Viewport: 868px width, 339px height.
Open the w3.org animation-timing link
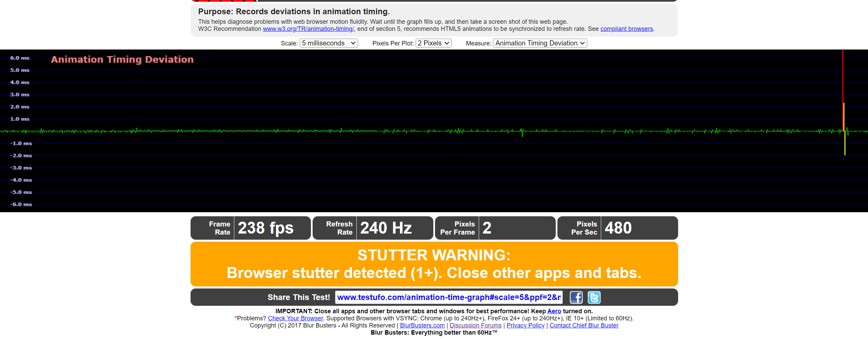pos(308,29)
